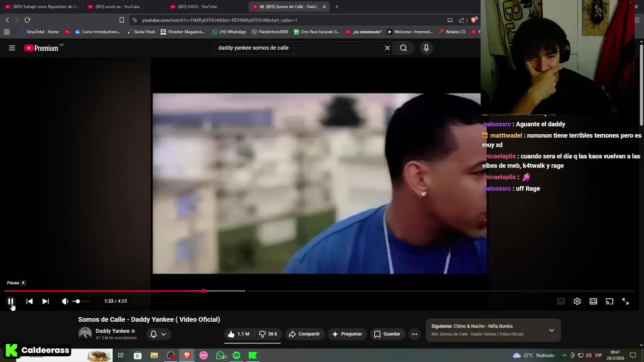Open the Daddy Yankee channel avatar
644x362 pixels.
[x=85, y=333]
